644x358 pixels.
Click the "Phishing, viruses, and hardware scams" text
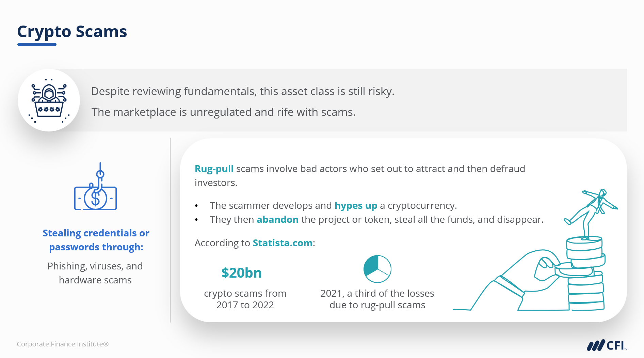point(95,273)
